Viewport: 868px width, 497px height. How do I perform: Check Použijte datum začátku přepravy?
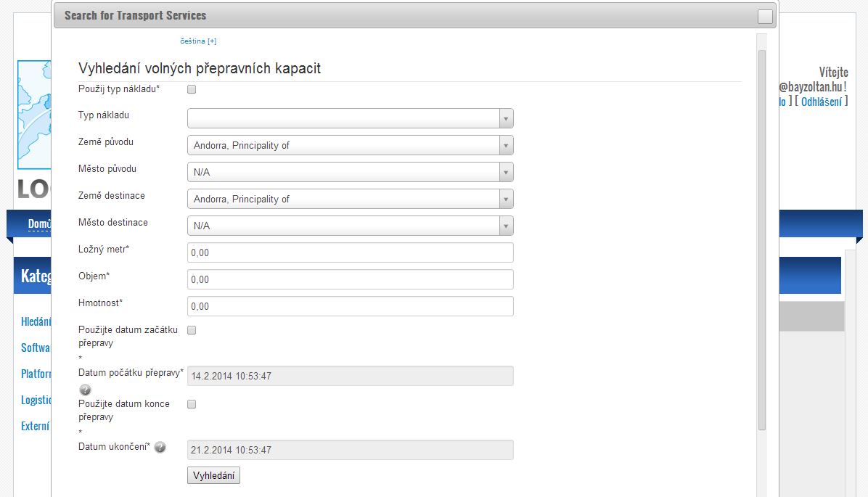pyautogui.click(x=192, y=330)
